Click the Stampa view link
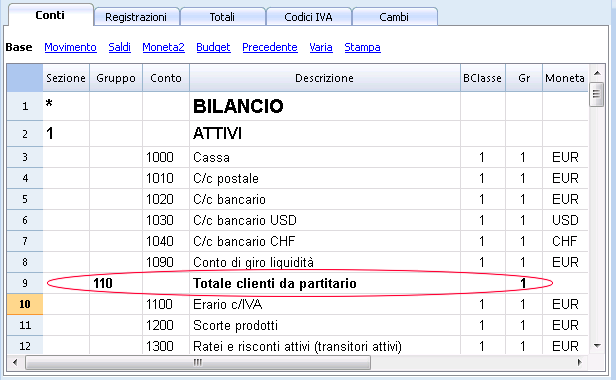Screen dimensions: 616x380 click(x=362, y=47)
